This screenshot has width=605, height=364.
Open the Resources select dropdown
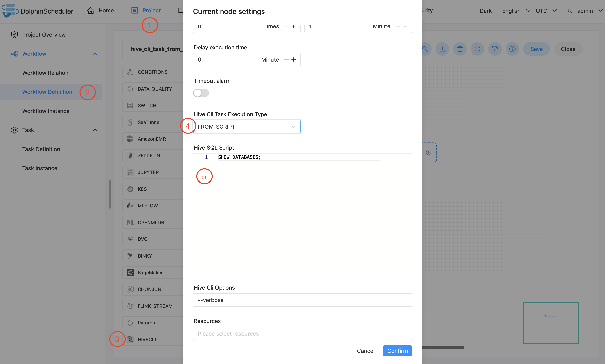tap(302, 333)
